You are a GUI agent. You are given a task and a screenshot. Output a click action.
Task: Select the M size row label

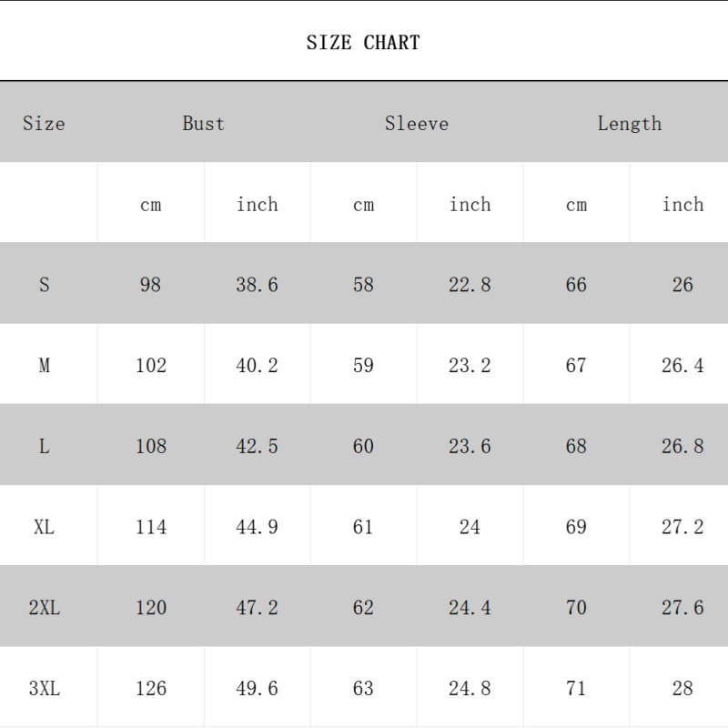[44, 366]
